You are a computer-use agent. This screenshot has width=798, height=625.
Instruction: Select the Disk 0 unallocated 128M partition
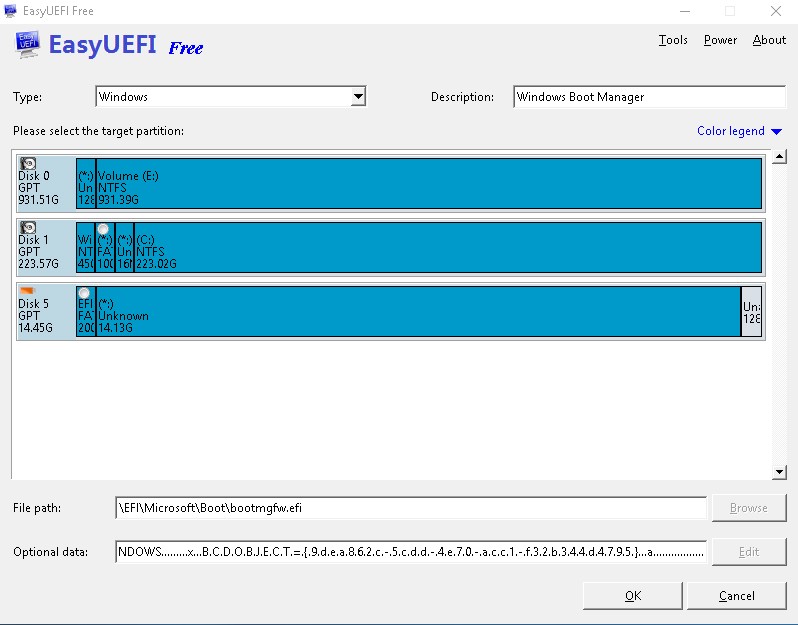click(x=86, y=183)
